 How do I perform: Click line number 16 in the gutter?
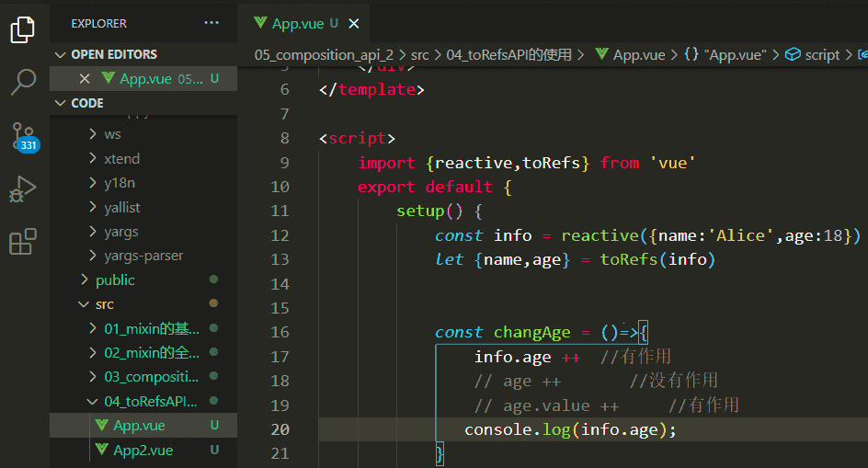[x=280, y=332]
